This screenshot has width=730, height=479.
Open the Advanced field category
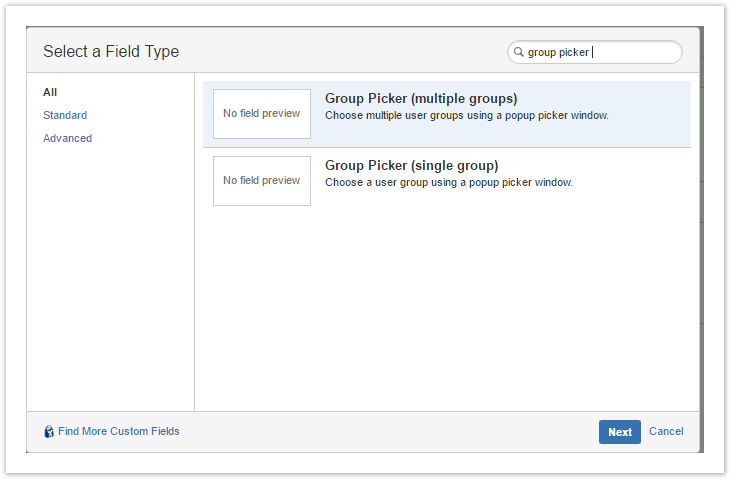coord(67,138)
